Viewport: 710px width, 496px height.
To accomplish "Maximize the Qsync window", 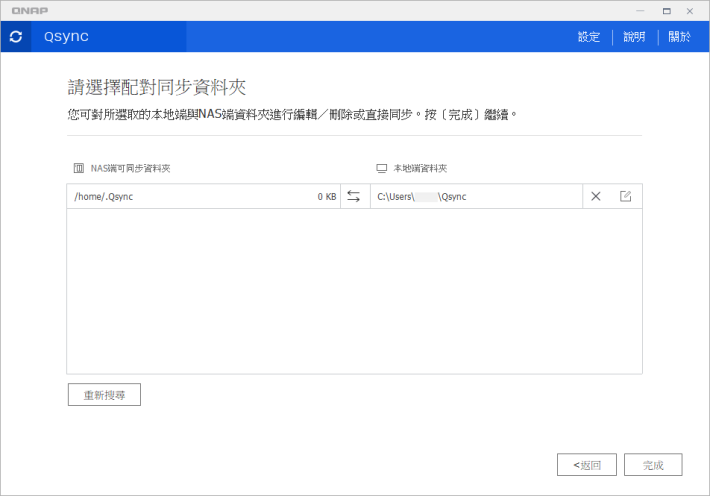I will [x=667, y=11].
